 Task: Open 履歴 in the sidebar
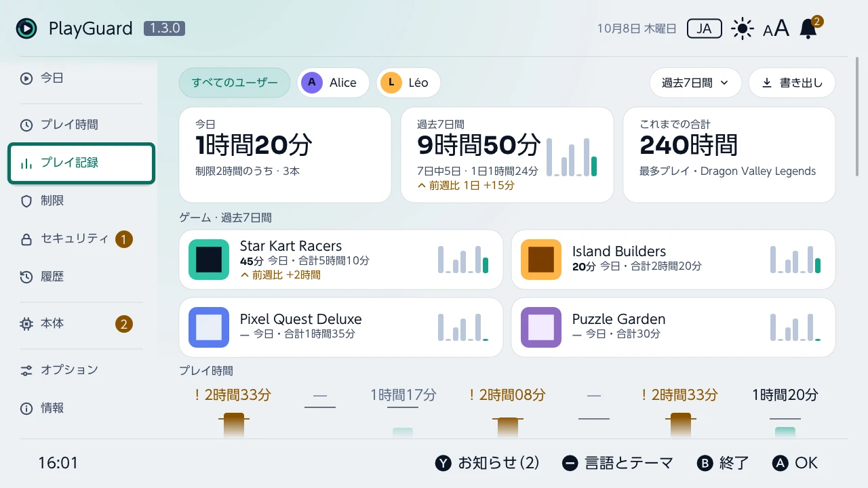(x=81, y=277)
